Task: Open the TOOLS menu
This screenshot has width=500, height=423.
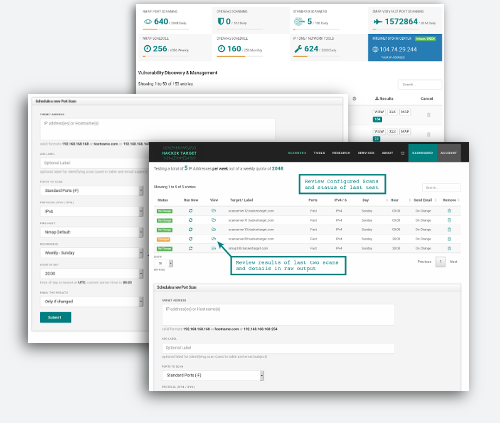Action: (x=319, y=153)
